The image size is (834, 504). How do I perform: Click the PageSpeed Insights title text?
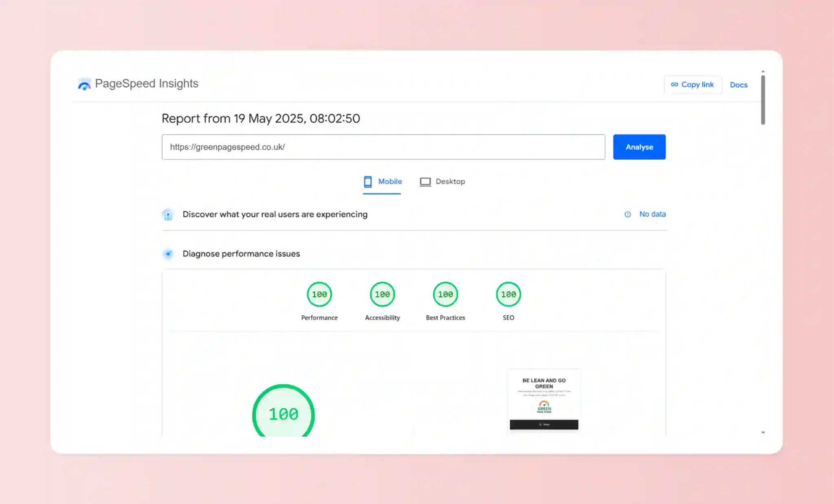click(x=147, y=83)
